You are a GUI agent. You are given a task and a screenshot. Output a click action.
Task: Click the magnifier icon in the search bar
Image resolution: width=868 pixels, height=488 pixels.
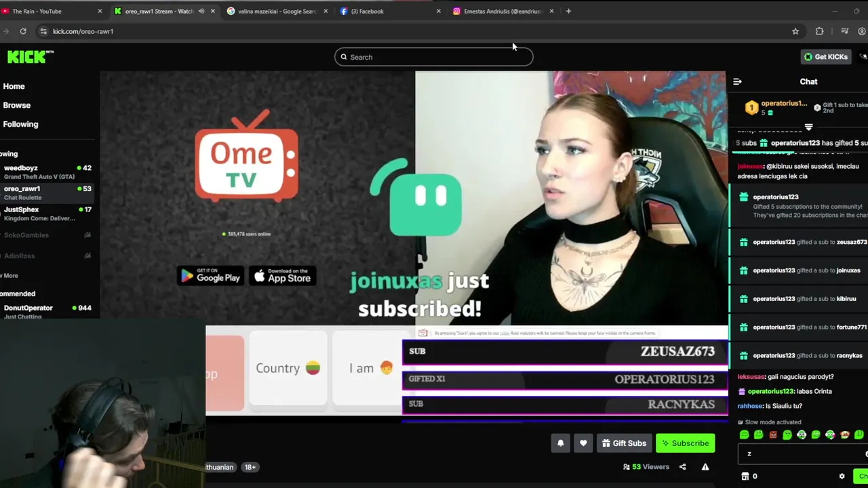[x=344, y=57]
